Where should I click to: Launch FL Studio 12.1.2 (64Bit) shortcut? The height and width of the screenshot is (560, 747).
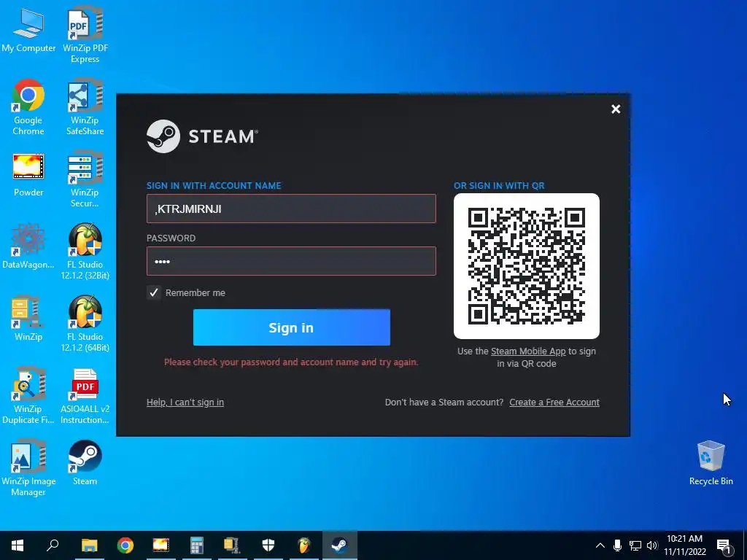[x=85, y=324]
